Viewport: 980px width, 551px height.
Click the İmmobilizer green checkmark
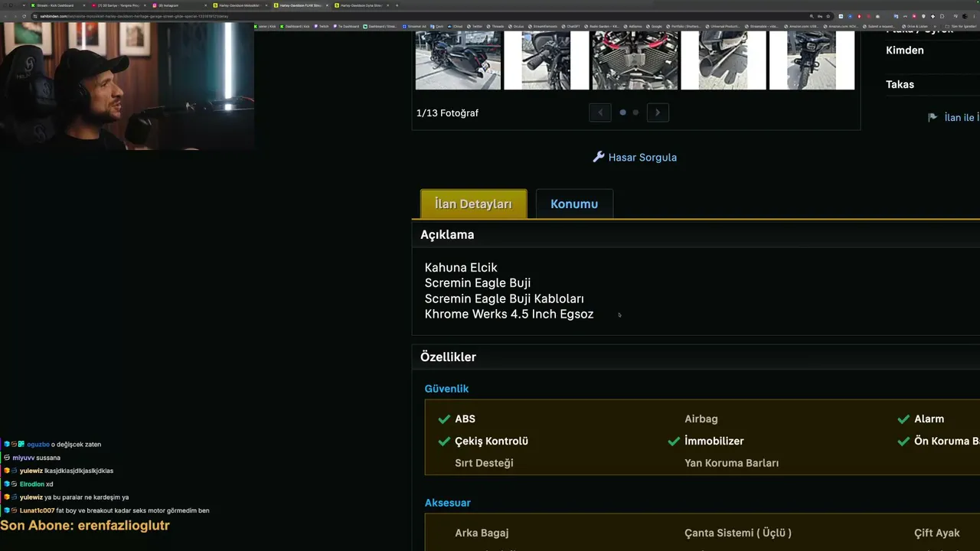coord(674,442)
